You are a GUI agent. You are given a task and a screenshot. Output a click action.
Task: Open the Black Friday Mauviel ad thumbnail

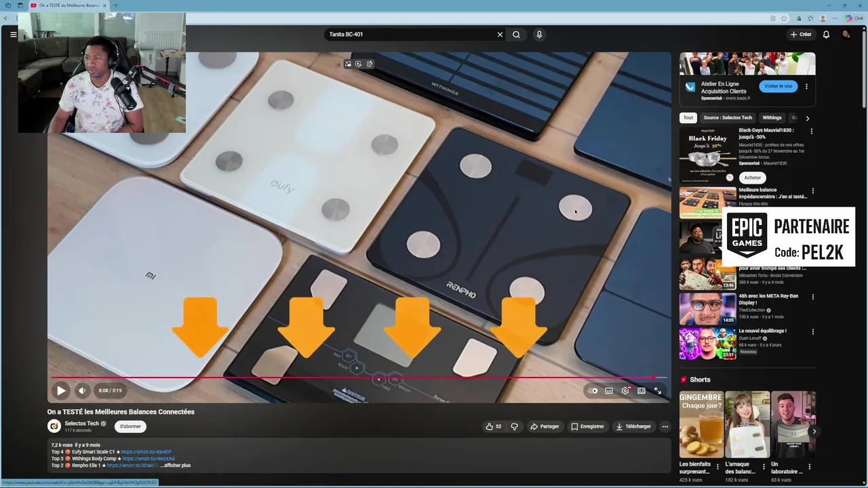[708, 155]
